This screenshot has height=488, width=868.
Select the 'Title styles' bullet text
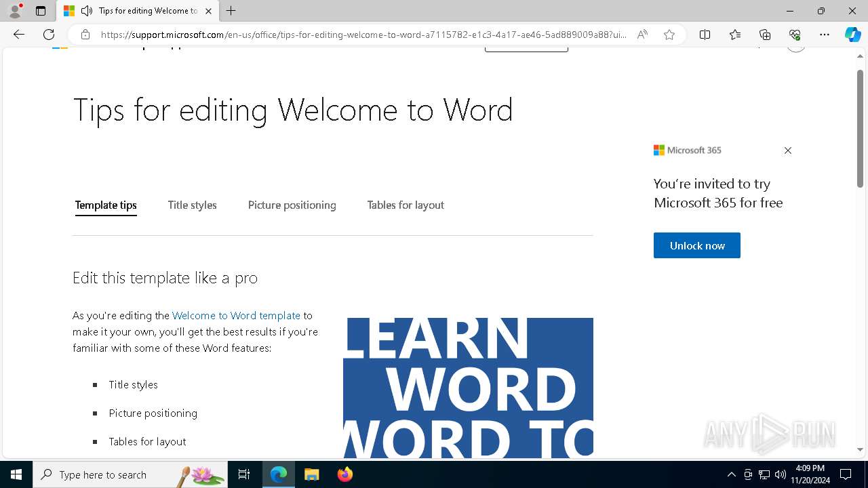click(133, 384)
